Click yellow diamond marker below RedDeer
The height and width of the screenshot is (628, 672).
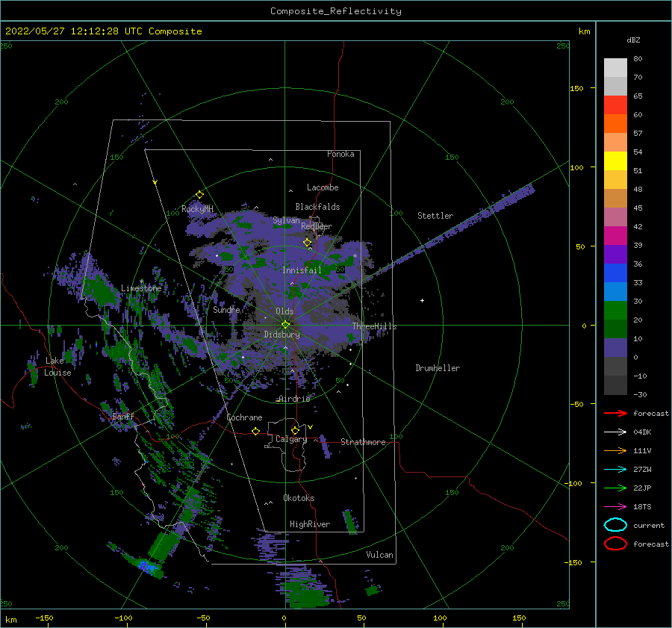point(307,243)
